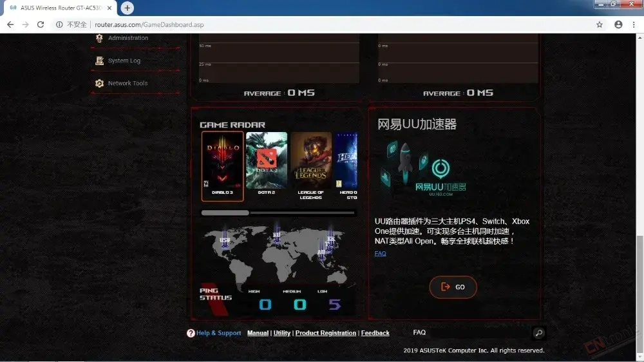Open a new browser tab
The width and height of the screenshot is (644, 362).
point(128,8)
